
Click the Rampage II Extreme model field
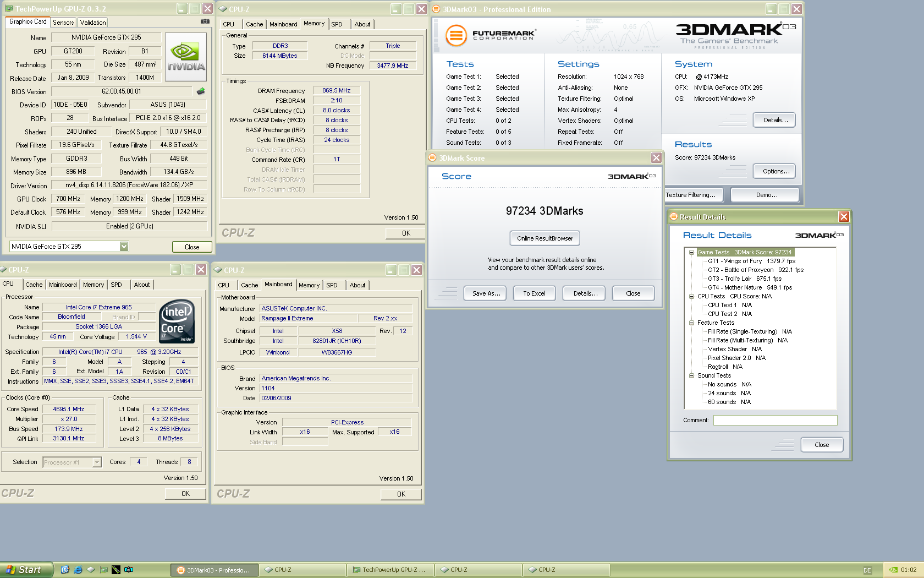click(308, 318)
